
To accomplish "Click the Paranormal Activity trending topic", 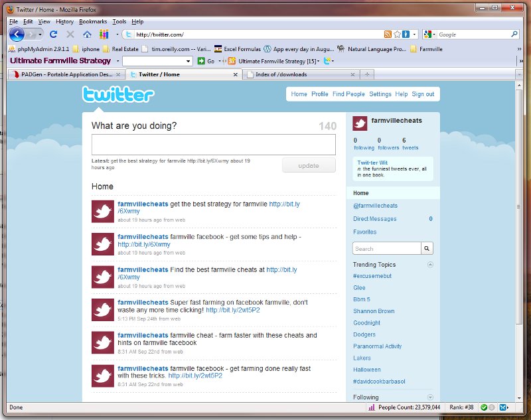I will pos(377,346).
